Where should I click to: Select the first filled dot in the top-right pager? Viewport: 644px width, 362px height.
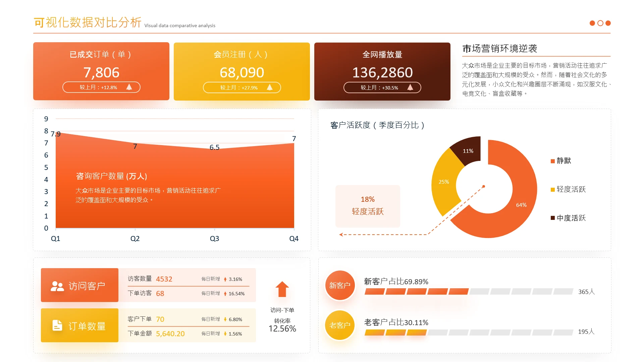click(x=592, y=23)
